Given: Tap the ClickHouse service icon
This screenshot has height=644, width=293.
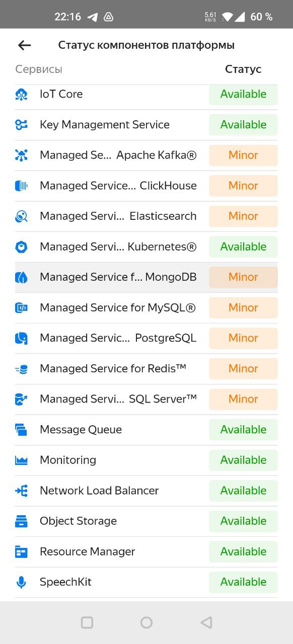Looking at the screenshot, I should 21,186.
